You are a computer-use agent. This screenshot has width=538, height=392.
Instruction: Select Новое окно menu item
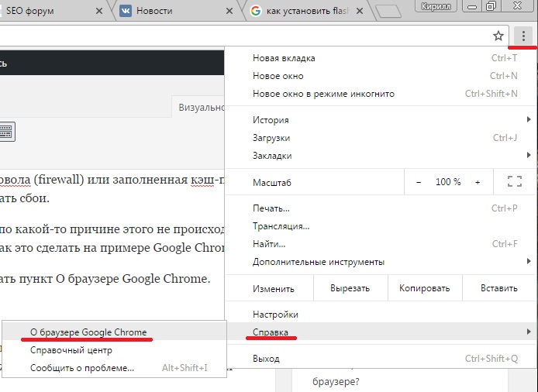coord(381,76)
